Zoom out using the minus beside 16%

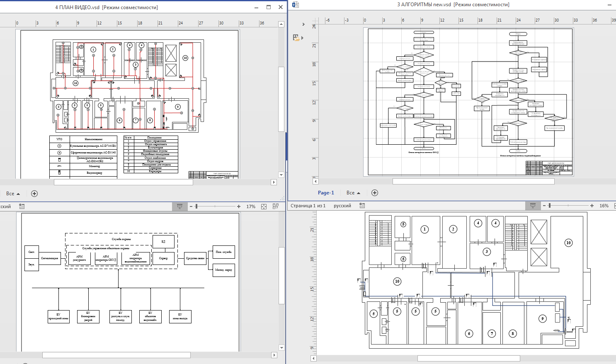pos(544,206)
